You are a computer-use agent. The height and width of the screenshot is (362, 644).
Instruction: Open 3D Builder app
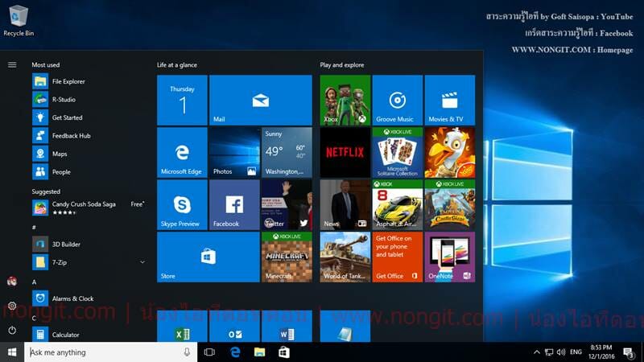click(x=89, y=245)
